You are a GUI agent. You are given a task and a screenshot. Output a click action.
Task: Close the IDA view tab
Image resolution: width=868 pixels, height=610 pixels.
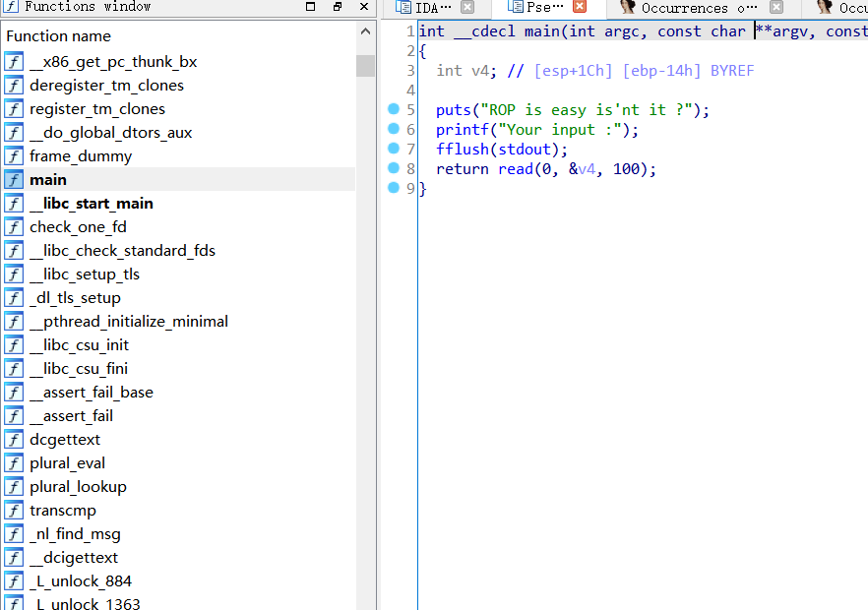467,8
